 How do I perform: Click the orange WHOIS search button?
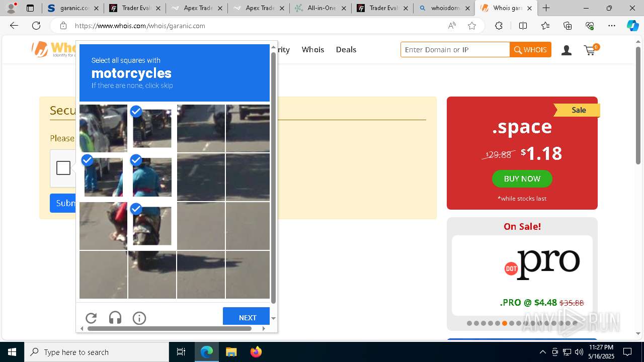click(530, 50)
